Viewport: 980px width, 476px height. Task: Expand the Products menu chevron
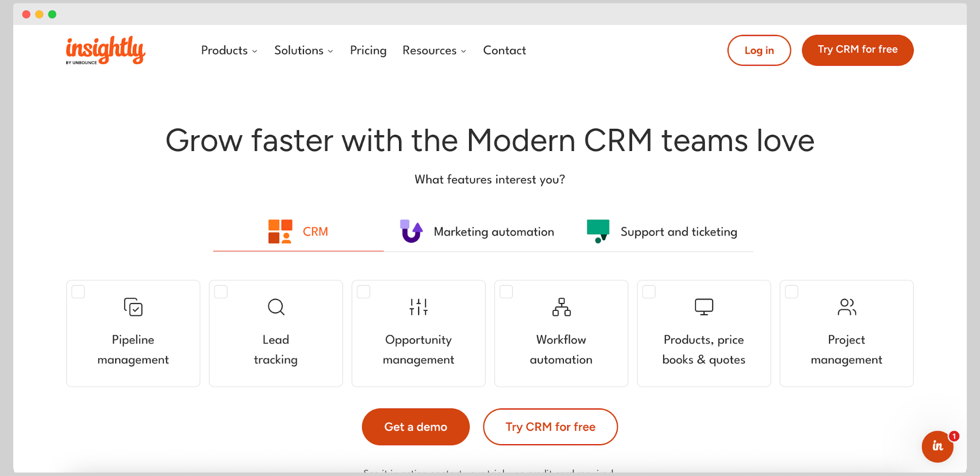pos(255,51)
